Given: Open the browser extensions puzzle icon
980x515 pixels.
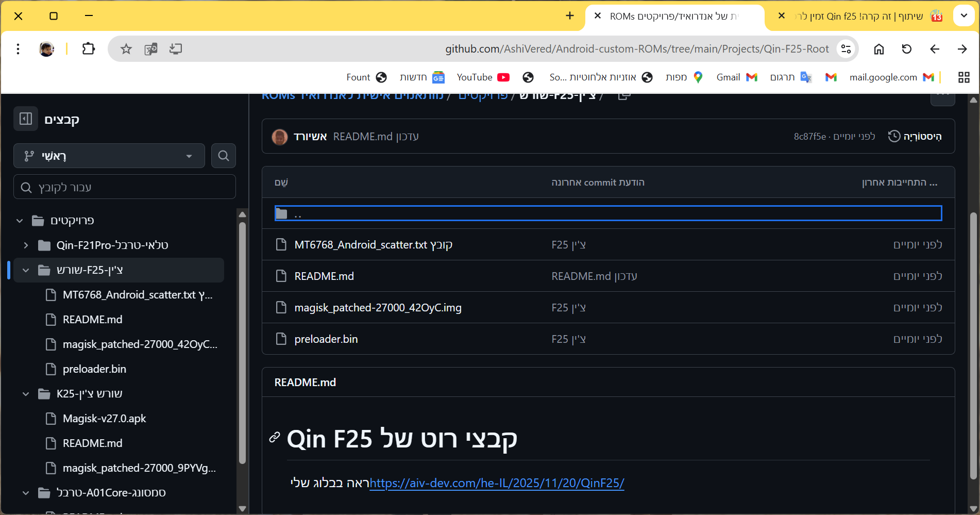Looking at the screenshot, I should click(x=89, y=49).
